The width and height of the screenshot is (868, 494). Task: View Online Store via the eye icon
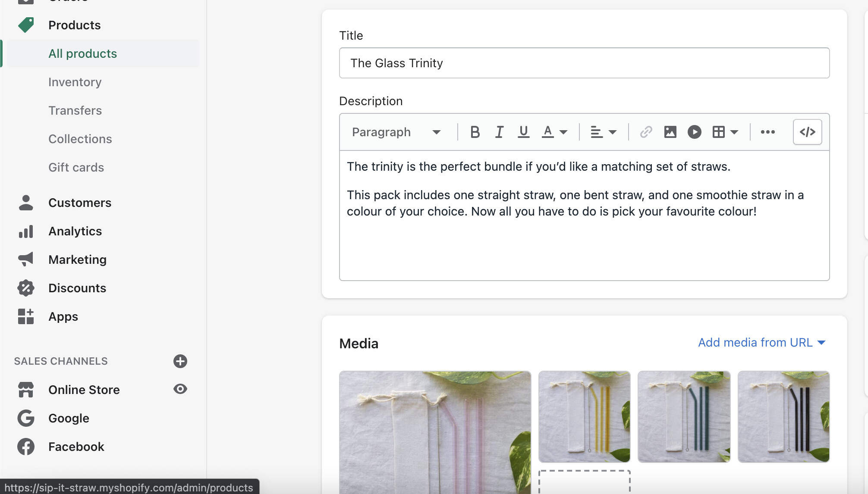180,389
